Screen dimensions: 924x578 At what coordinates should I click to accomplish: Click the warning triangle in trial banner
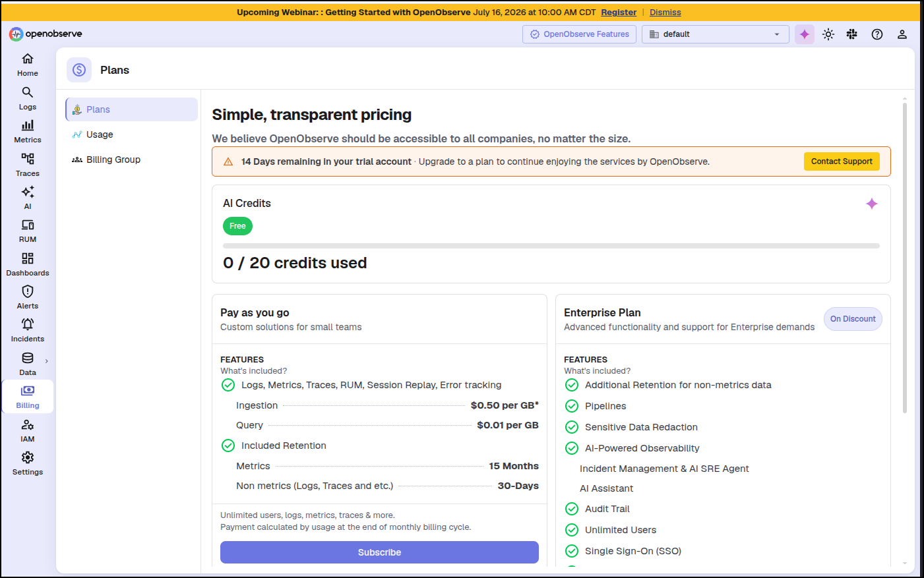pyautogui.click(x=228, y=161)
